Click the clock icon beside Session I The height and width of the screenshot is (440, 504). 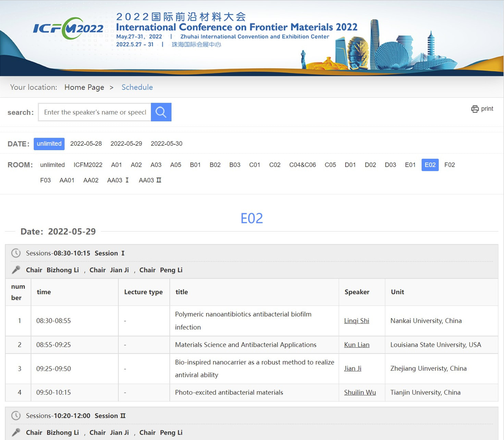click(16, 253)
